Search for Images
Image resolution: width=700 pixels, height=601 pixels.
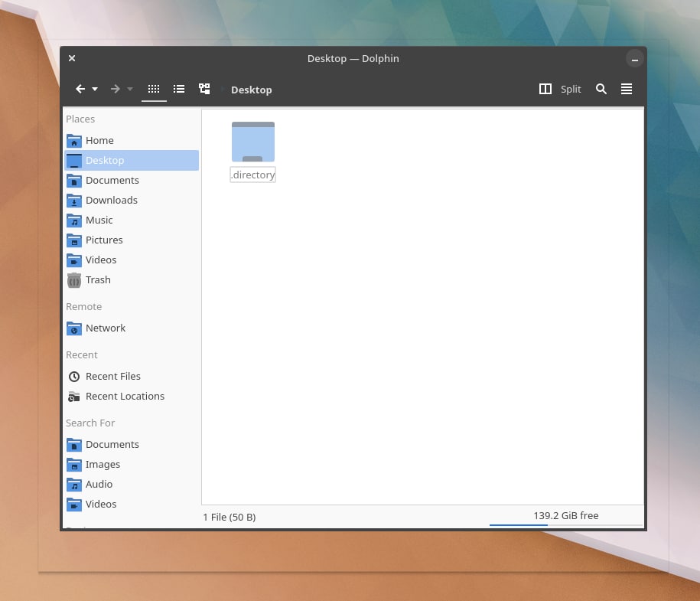point(132,464)
